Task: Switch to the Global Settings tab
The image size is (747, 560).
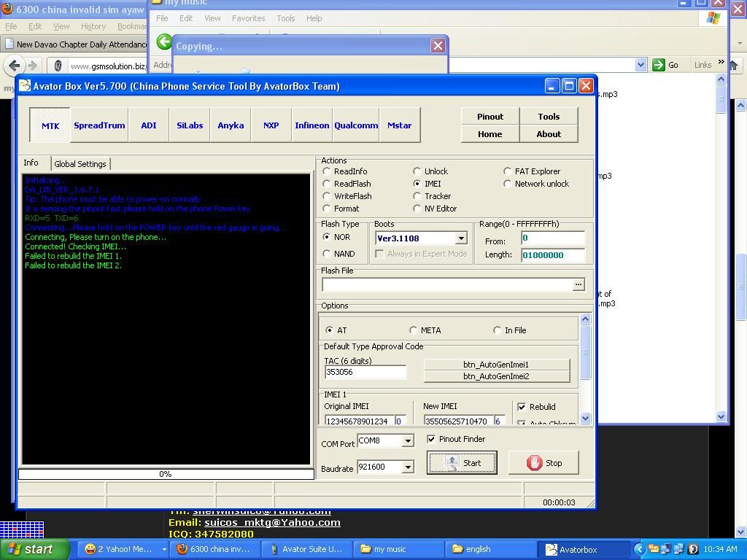Action: pyautogui.click(x=80, y=164)
